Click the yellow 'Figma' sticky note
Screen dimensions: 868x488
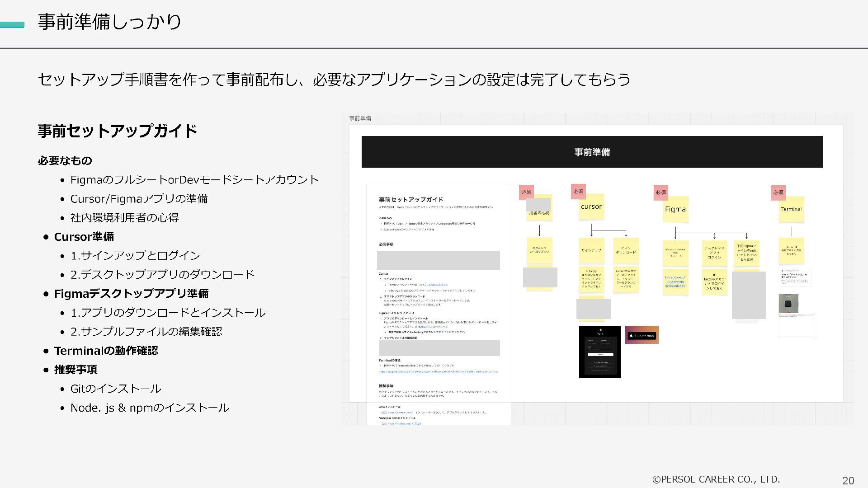[675, 210]
